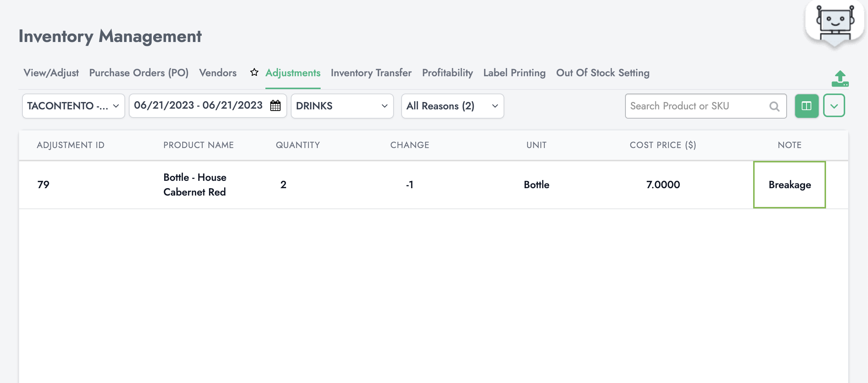Open the TACONTENTO location dropdown
The width and height of the screenshot is (868, 383).
click(73, 106)
